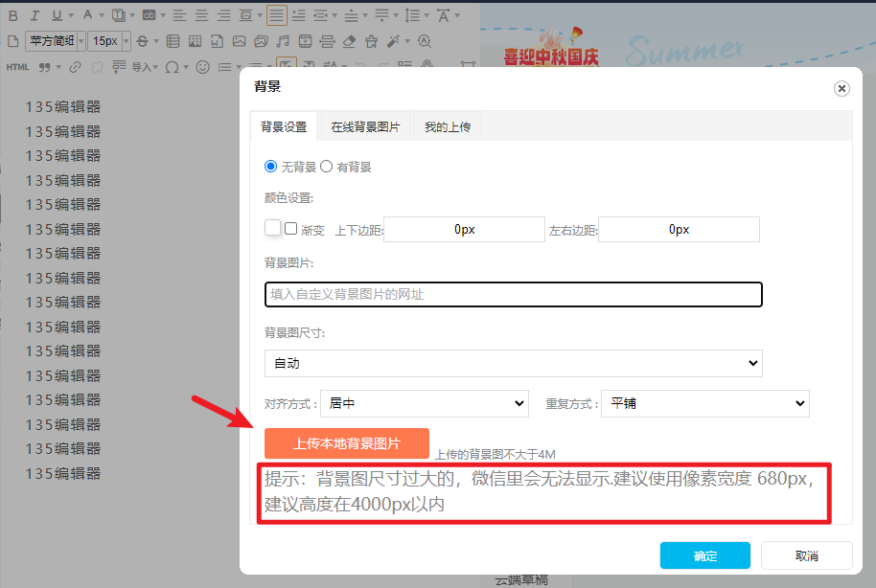Click the 上传本地背景图片 button
The image size is (876, 588).
coord(346,443)
